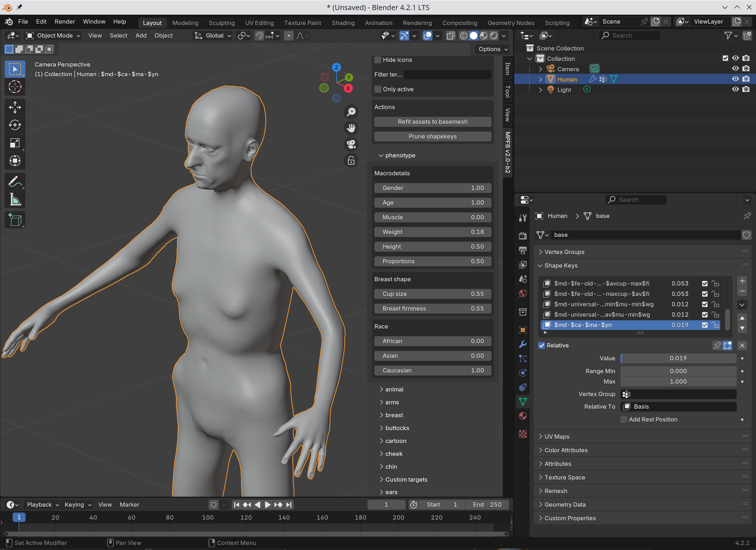756x550 pixels.
Task: Hide the Human object in viewport
Action: [735, 79]
